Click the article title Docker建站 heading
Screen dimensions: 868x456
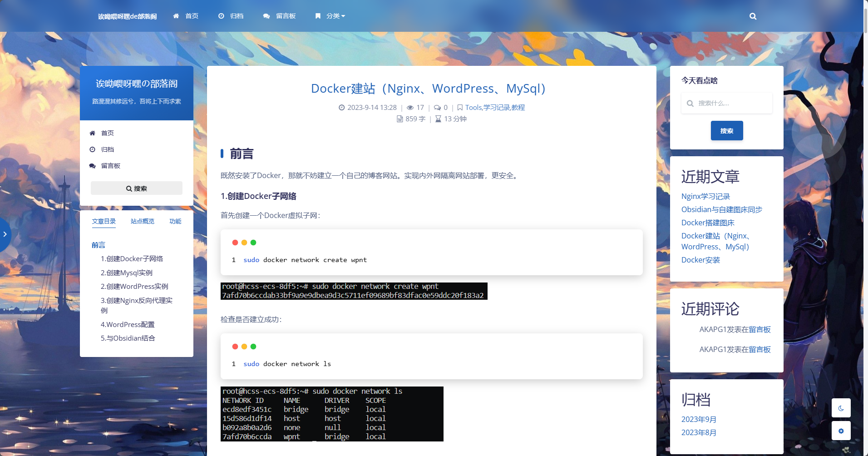[428, 89]
